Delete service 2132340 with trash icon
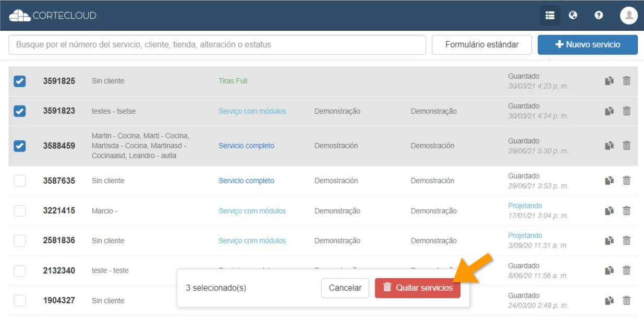This screenshot has width=644, height=318. pyautogui.click(x=627, y=270)
